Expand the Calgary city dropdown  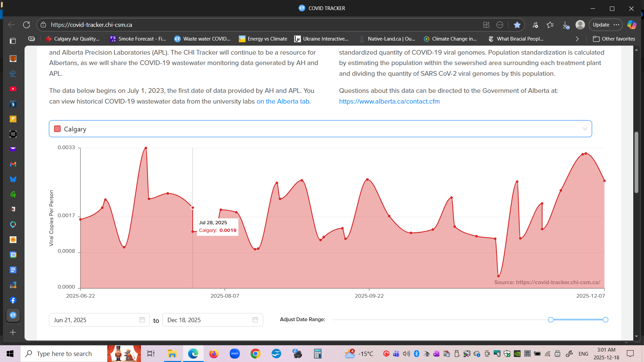(585, 129)
